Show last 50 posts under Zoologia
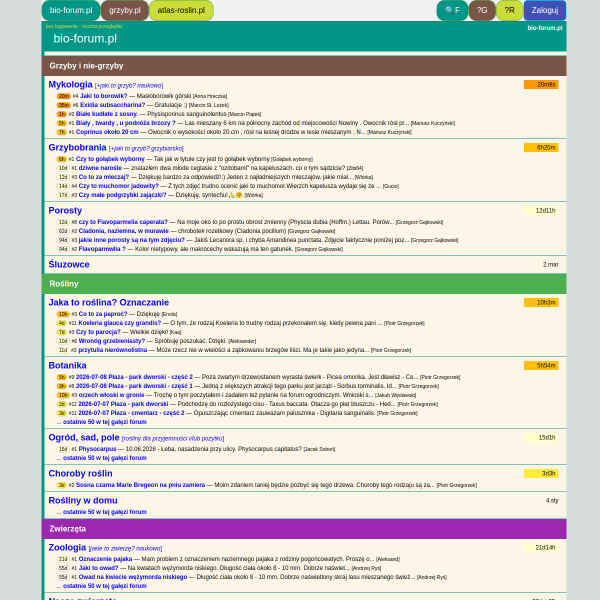Image resolution: width=600 pixels, height=600 pixels. click(x=105, y=586)
